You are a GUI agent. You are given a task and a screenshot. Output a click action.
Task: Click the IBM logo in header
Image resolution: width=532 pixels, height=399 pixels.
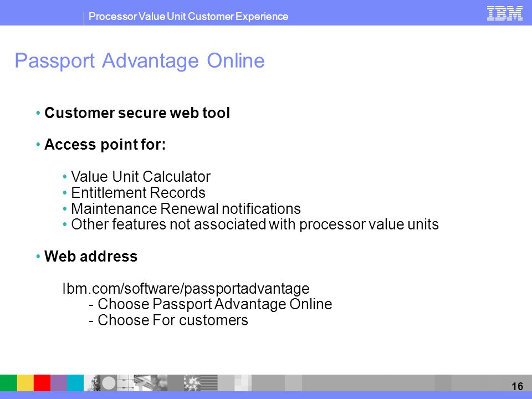(x=504, y=13)
